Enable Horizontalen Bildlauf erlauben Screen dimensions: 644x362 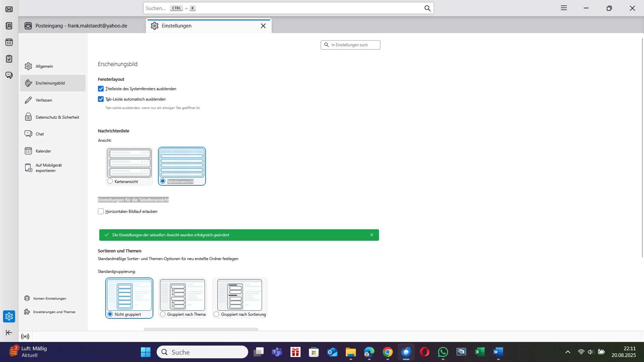pos(101,212)
